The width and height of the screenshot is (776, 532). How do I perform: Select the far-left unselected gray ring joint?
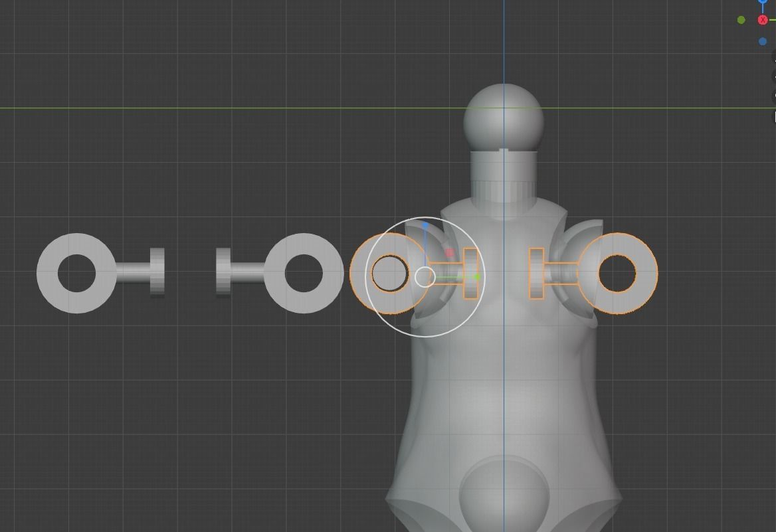point(76,273)
